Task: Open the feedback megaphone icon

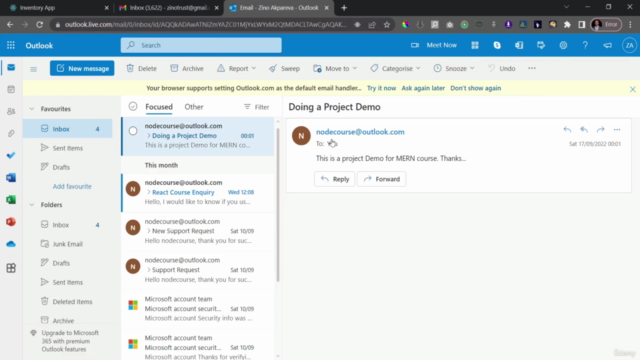Action: coord(608,45)
